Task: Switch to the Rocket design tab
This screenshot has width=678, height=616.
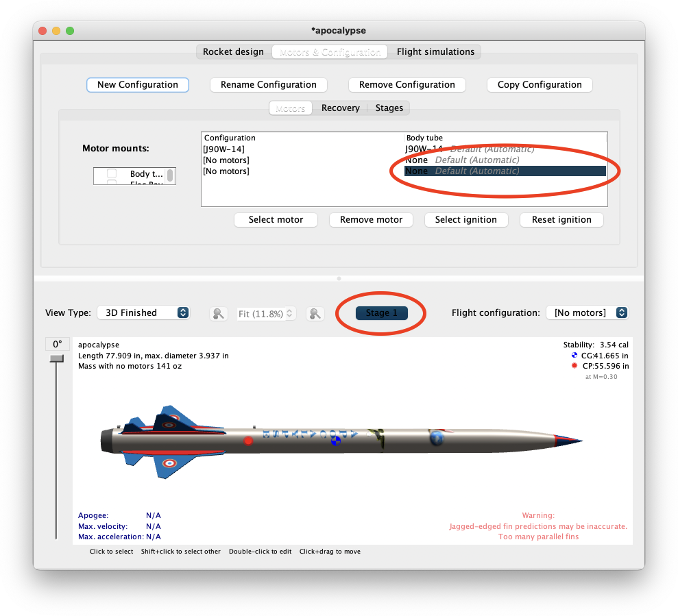Action: pos(233,51)
